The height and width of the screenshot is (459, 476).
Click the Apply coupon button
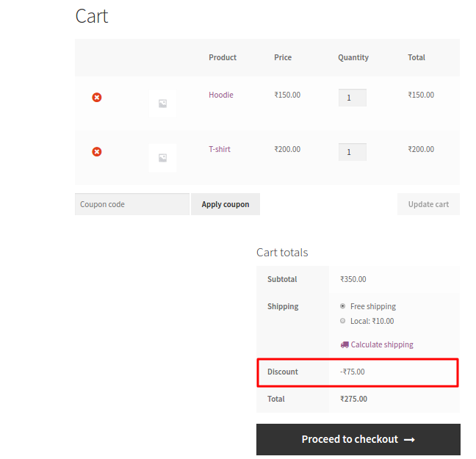(226, 204)
